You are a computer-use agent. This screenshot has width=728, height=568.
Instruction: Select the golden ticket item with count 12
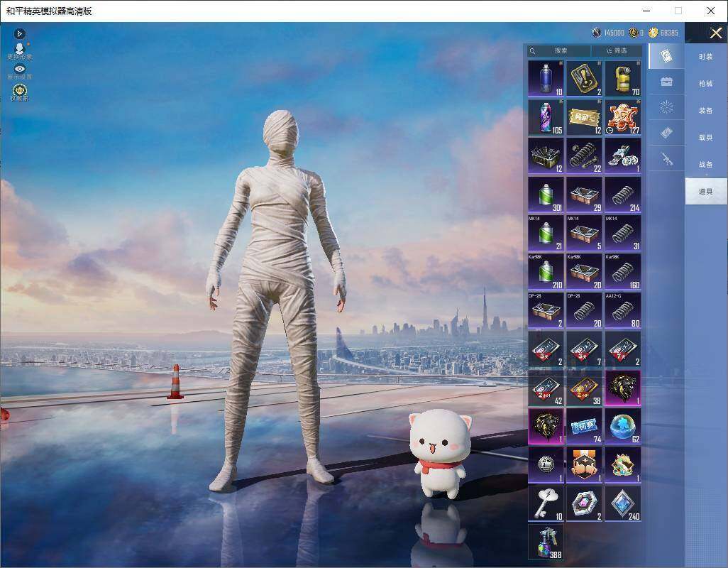[585, 117]
